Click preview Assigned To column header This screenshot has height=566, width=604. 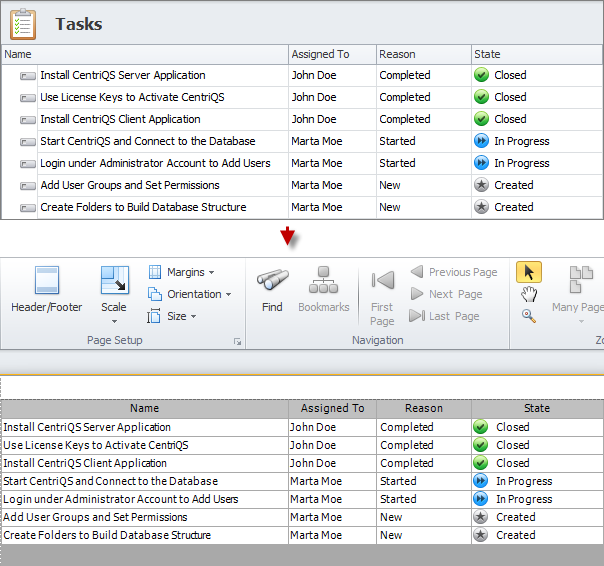(332, 408)
